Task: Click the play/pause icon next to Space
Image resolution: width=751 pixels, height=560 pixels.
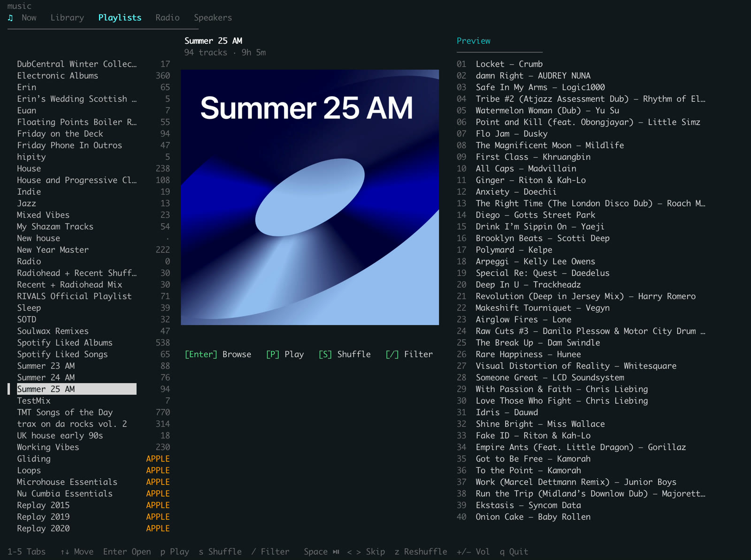Action: coord(336,552)
